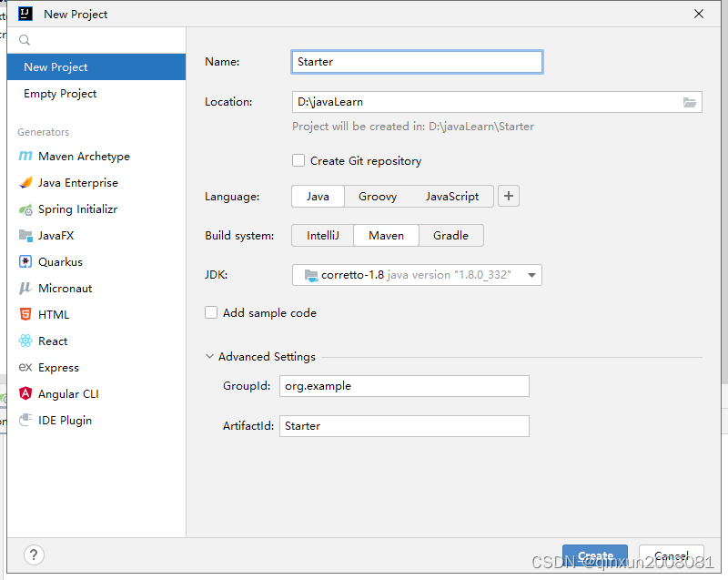Screen dimensions: 728x580
Task: Click the Generators section heading
Action: click(x=43, y=132)
